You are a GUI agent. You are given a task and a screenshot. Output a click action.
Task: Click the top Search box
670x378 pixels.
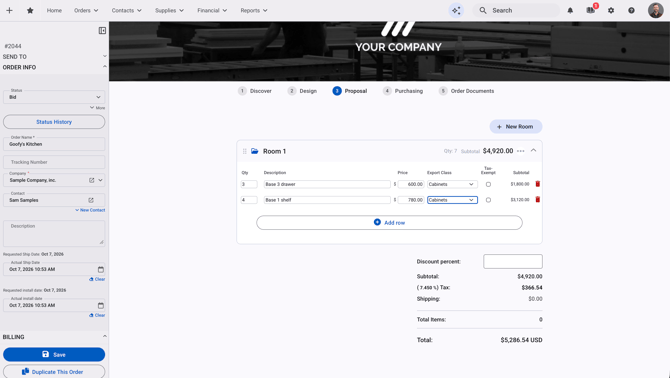(x=516, y=10)
